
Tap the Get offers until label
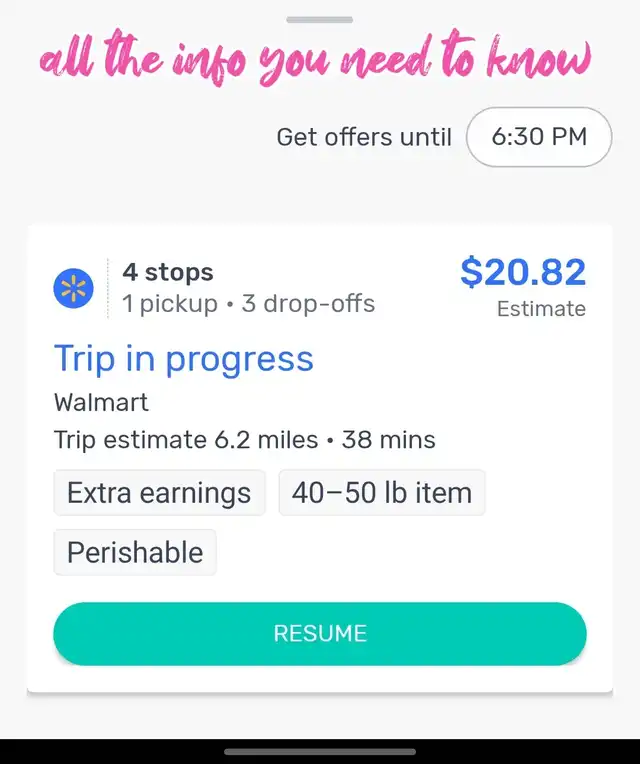[x=364, y=137]
